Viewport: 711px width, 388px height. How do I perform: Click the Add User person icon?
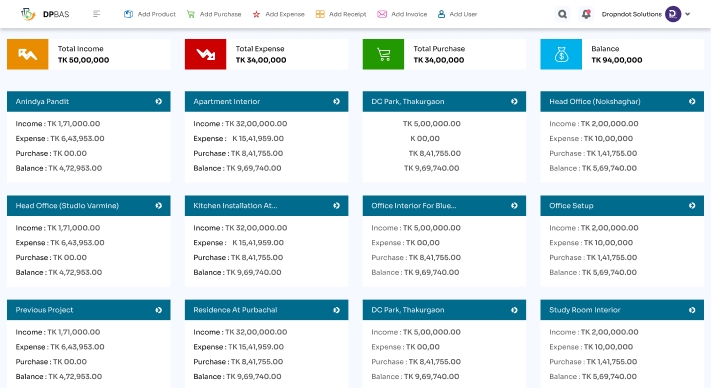(x=441, y=14)
